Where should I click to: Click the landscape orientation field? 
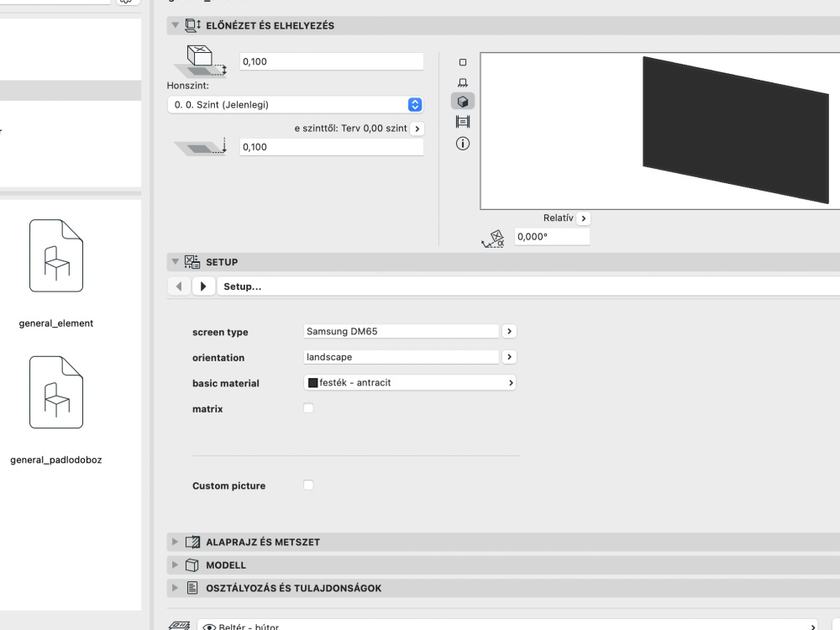click(402, 357)
